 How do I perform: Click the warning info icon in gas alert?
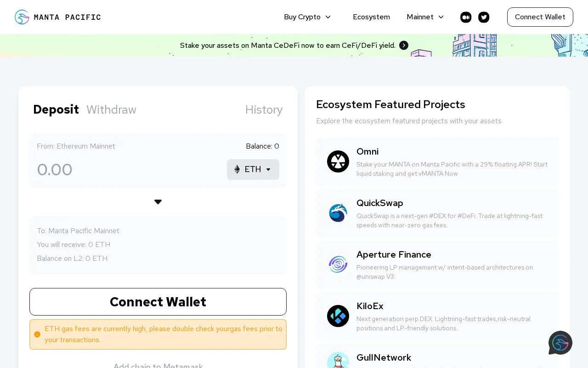(x=37, y=334)
